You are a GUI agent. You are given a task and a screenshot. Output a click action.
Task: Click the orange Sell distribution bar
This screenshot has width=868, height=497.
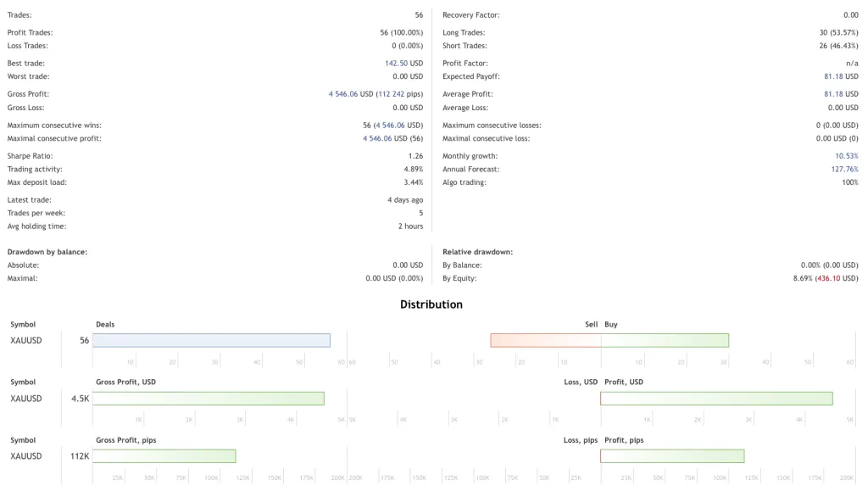coord(545,340)
